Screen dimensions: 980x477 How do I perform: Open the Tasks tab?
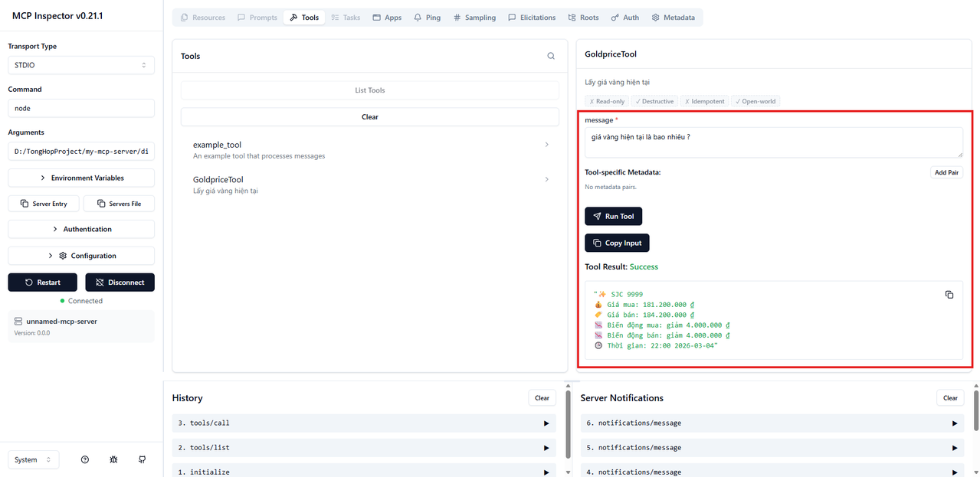345,18
